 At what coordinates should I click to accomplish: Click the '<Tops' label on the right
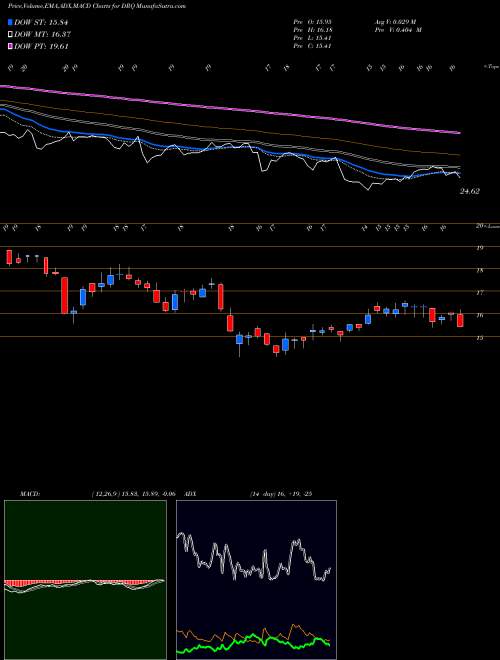(x=491, y=67)
